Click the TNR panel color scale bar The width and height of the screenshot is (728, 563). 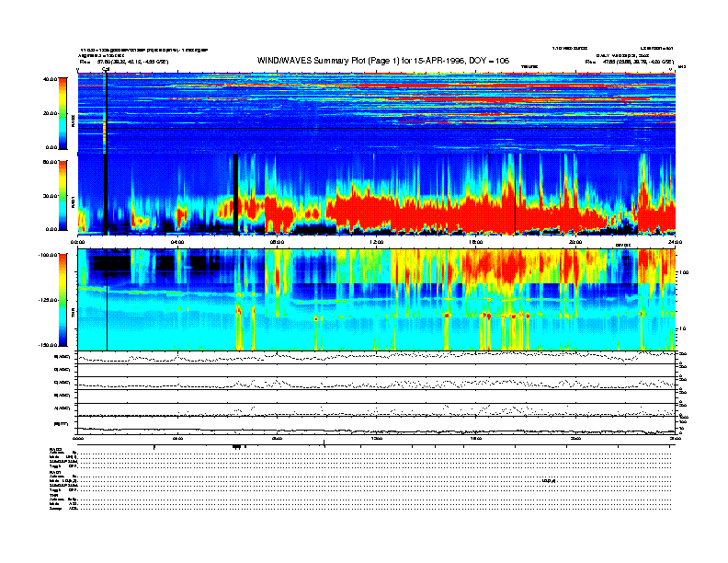[x=63, y=300]
